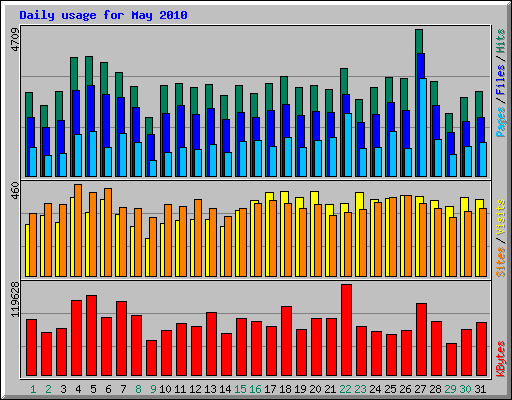Screen dimensions: 512x400
Task: Click day 4 on the x-axis
Action: (x=78, y=389)
